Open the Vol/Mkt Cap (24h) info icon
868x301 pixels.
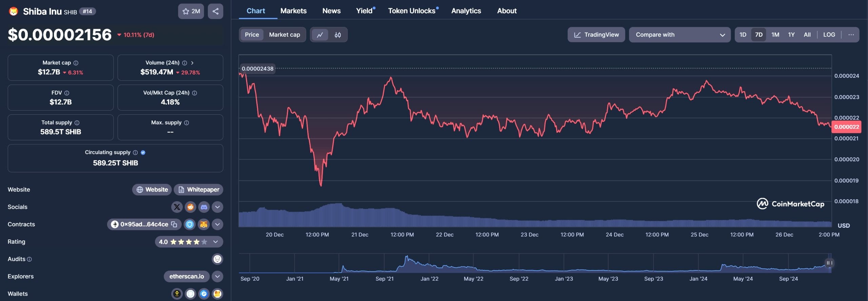click(x=195, y=93)
